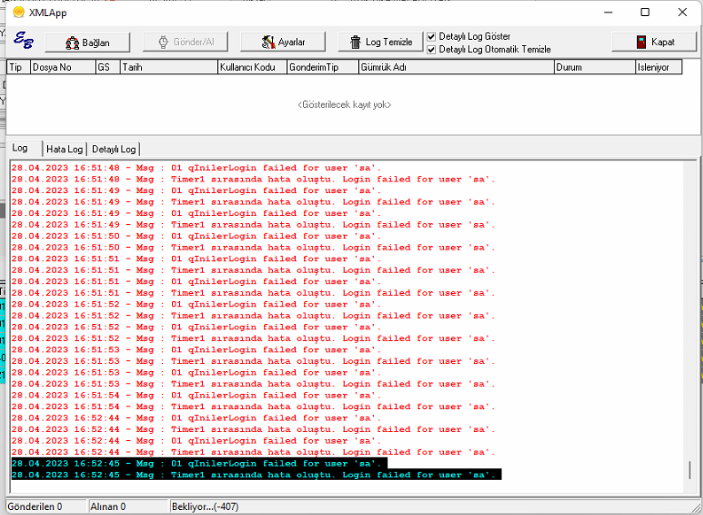Select 16:51:48 Timer1 error log line
703x515 pixels.
(x=253, y=179)
